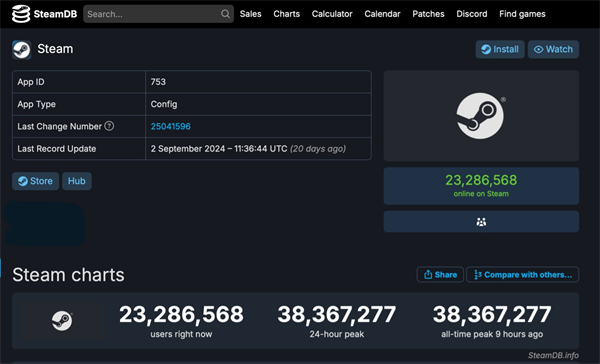The image size is (600, 364).
Task: Open change number 25041596 link
Action: tap(171, 126)
